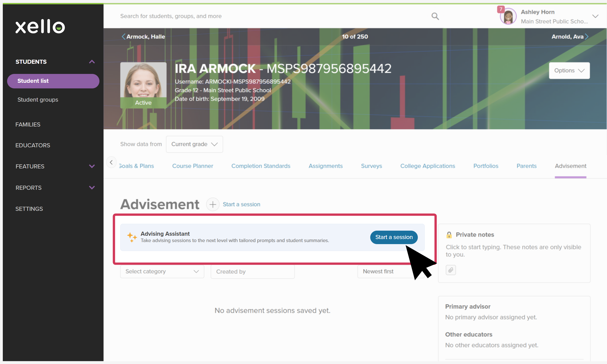Click the 10 of 250 counter
This screenshot has height=364, width=607.
click(355, 37)
